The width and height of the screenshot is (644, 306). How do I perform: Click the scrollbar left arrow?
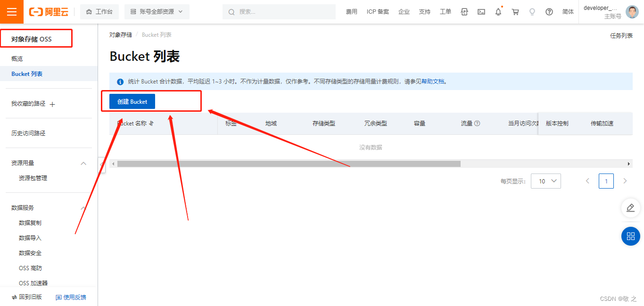(113, 164)
